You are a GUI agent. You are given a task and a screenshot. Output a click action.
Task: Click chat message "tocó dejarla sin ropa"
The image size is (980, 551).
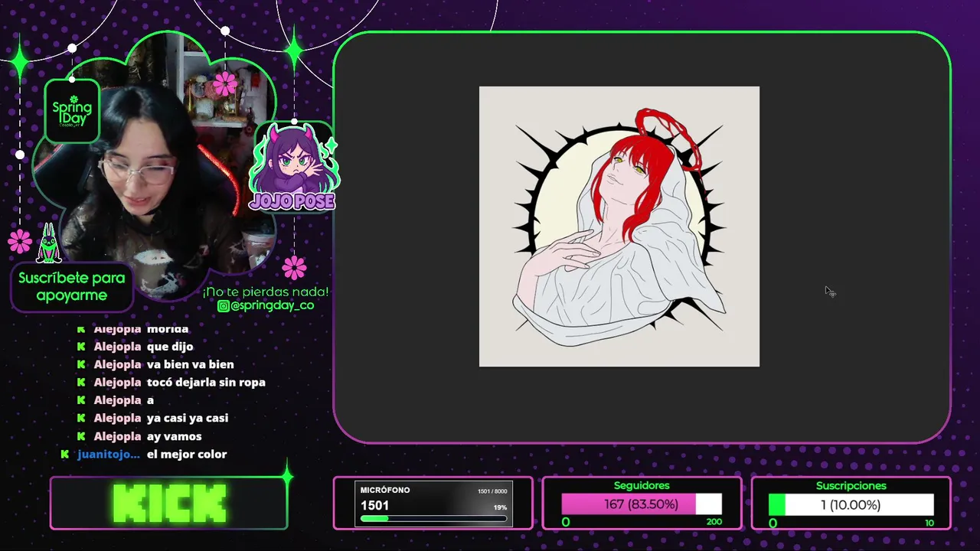pyautogui.click(x=206, y=382)
